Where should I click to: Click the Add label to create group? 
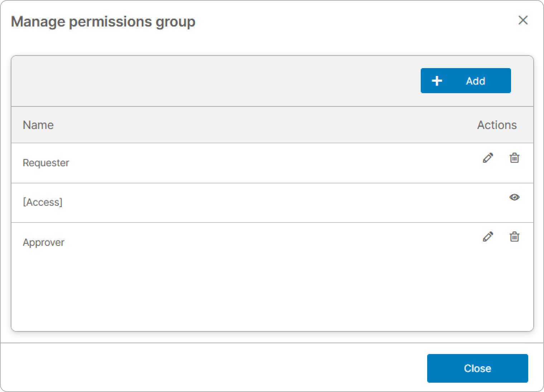click(475, 81)
